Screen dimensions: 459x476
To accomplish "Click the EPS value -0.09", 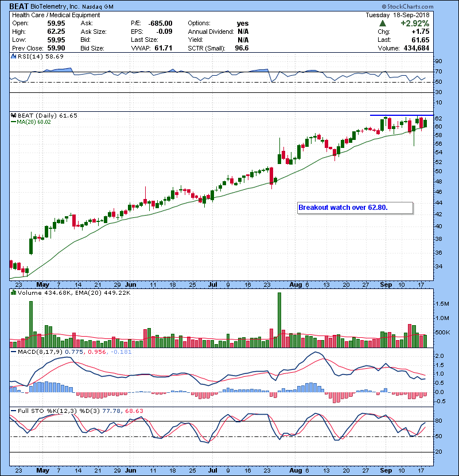I will pyautogui.click(x=164, y=32).
